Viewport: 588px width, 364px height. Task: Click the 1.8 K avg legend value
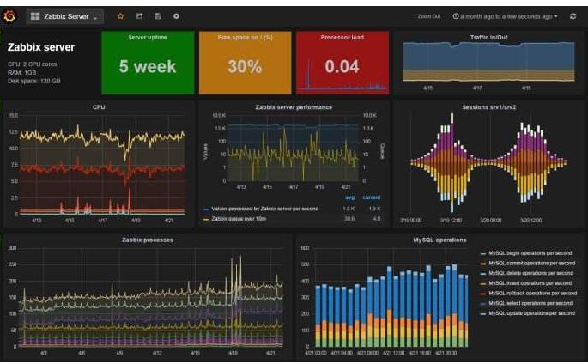349,209
